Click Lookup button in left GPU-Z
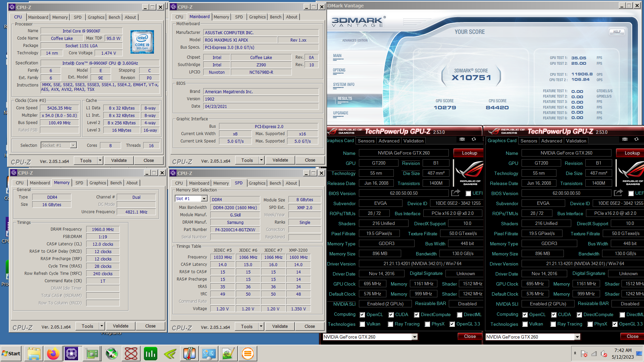The image size is (644, 362). click(469, 153)
